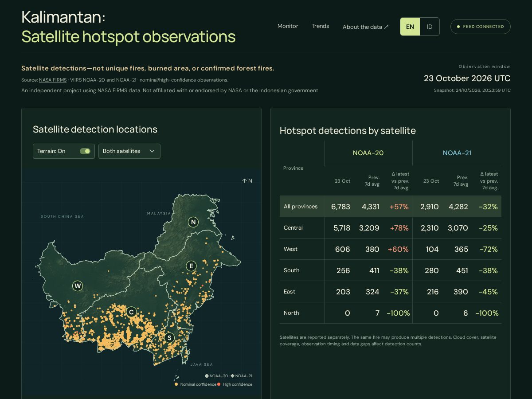Click the external-link arrow beside About the data

(386, 27)
